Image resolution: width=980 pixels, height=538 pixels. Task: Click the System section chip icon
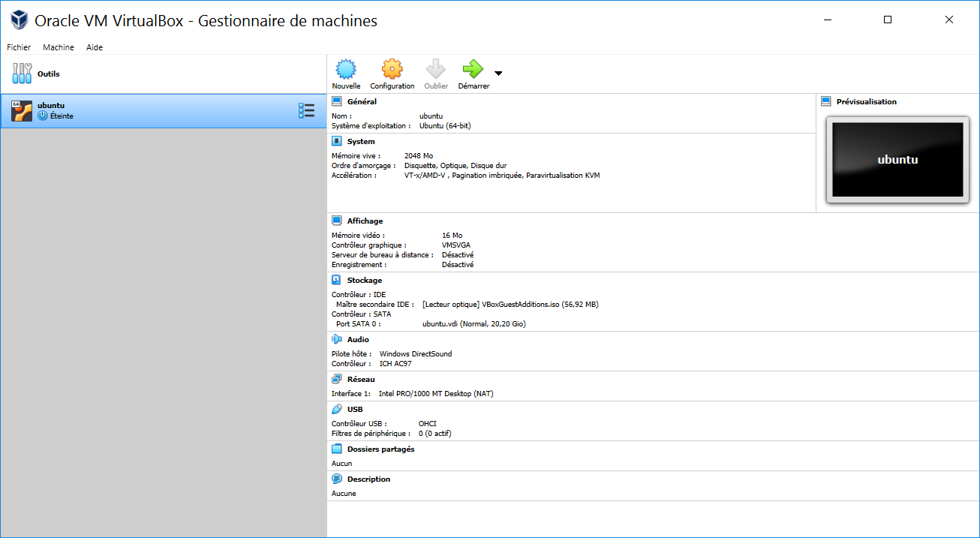337,141
